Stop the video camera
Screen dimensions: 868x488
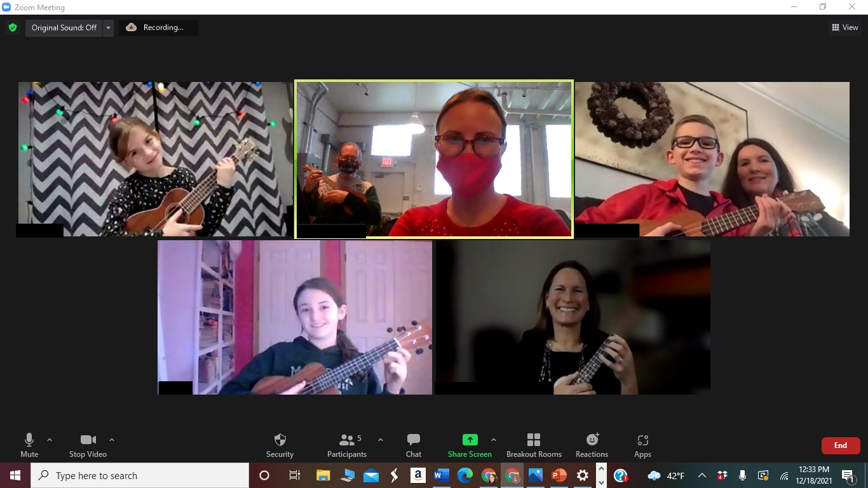coord(88,445)
